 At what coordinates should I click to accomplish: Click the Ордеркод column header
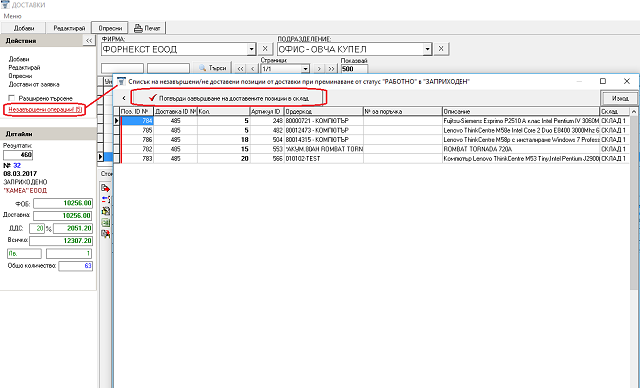coord(324,111)
